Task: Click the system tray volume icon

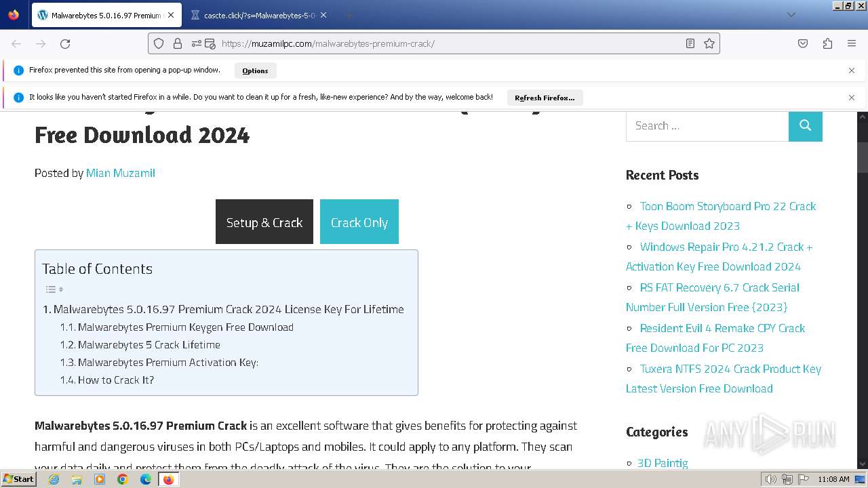Action: coord(770,479)
